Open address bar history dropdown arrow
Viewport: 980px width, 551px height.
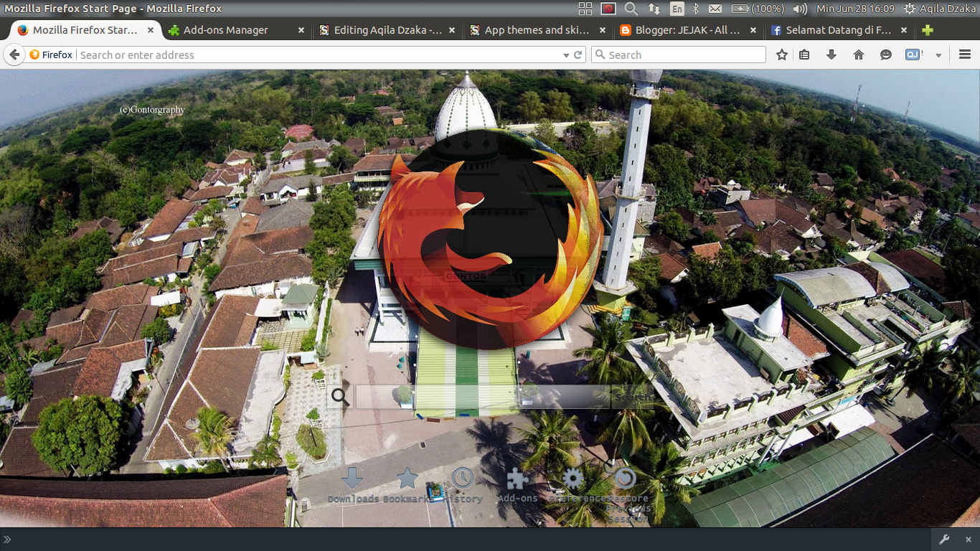(x=567, y=55)
